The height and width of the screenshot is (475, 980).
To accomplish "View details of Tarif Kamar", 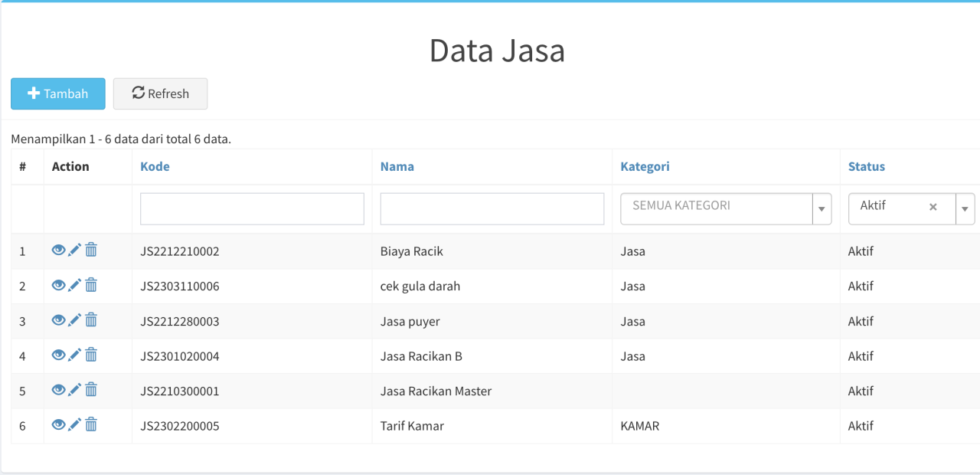I will pos(58,424).
